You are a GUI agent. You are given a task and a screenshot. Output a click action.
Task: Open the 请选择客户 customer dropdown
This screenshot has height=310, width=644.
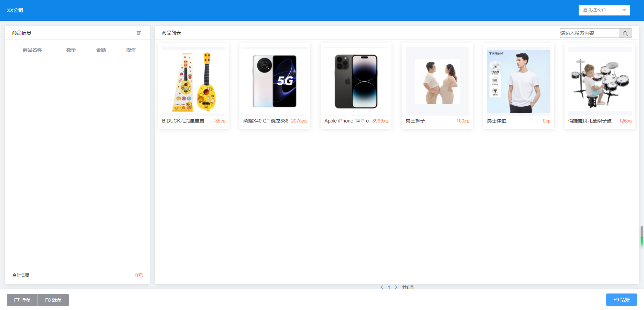coord(604,10)
